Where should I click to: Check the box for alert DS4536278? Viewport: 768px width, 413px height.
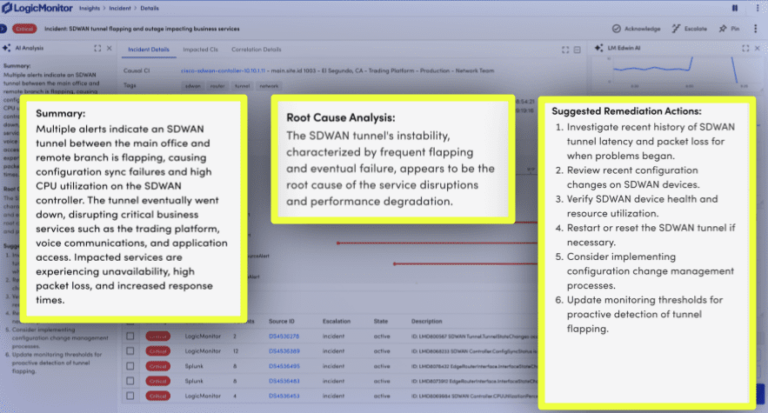130,337
